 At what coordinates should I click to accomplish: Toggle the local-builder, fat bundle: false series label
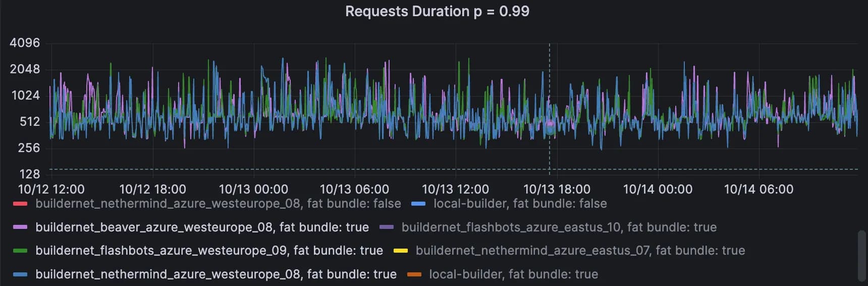[520, 204]
